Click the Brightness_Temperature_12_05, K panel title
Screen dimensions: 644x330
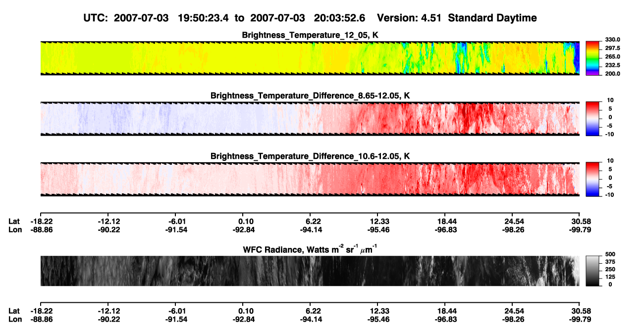click(x=310, y=35)
